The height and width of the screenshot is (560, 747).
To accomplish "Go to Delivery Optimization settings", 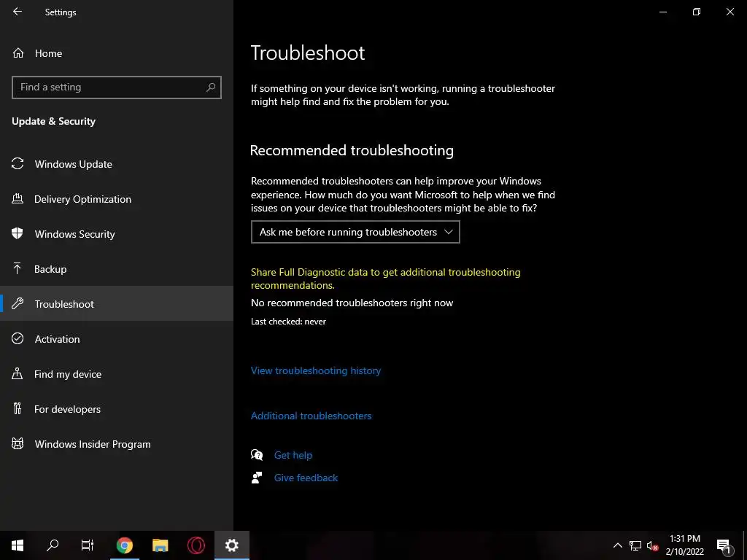I will (x=117, y=199).
